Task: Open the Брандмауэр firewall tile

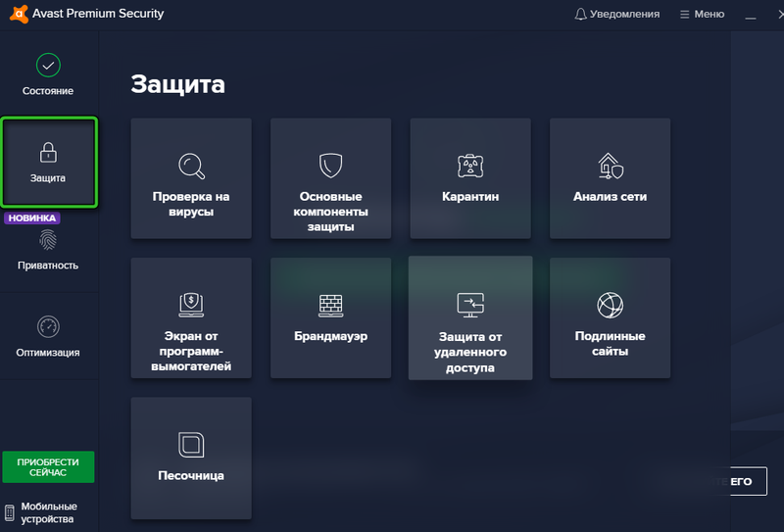Action: coord(330,318)
